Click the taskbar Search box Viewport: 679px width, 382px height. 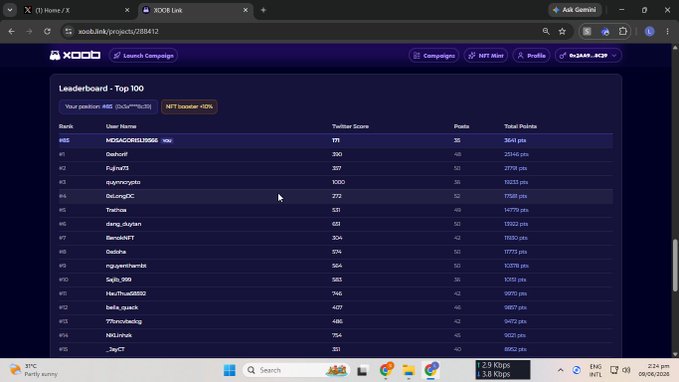point(297,370)
